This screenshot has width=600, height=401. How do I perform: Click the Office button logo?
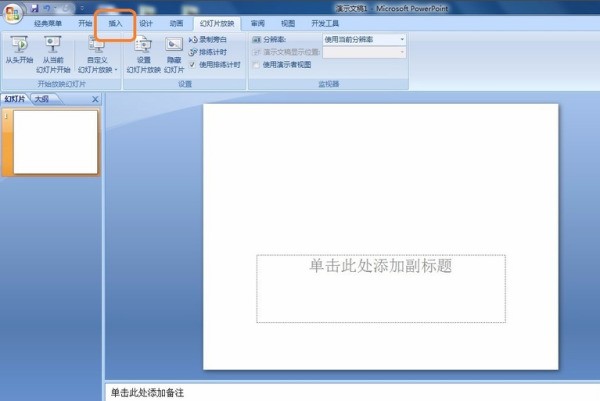(x=13, y=12)
